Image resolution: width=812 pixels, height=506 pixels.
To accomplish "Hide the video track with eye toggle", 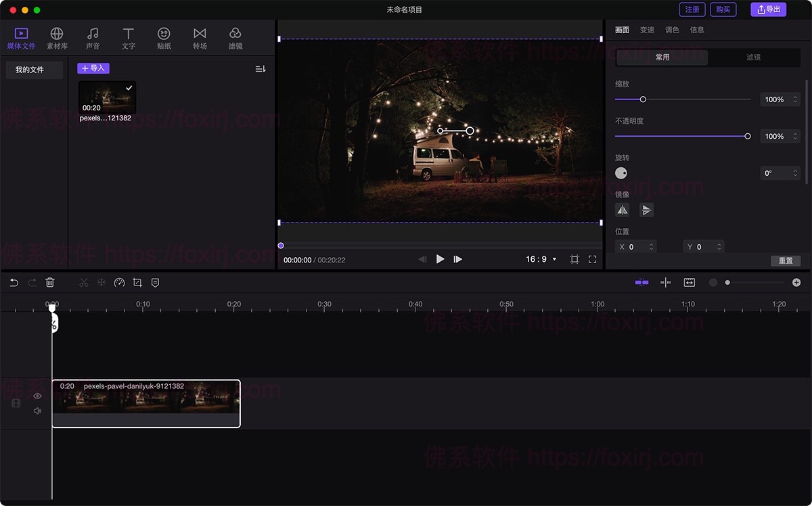I will [x=37, y=396].
